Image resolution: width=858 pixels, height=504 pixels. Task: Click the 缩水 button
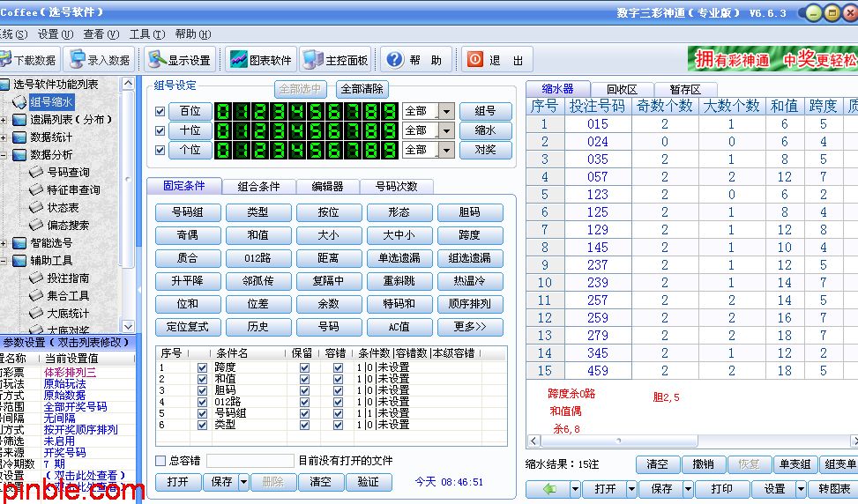[485, 130]
